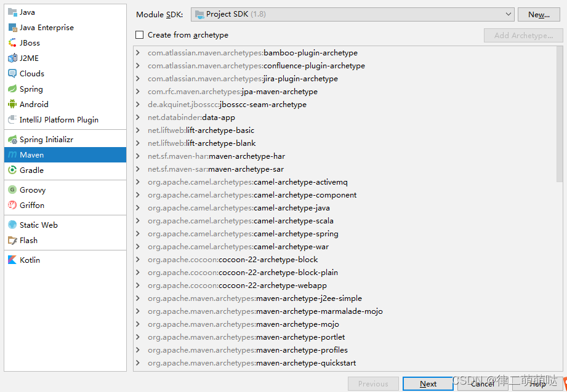This screenshot has width=567, height=392.
Task: Select the Groovy label
Action: 33,190
